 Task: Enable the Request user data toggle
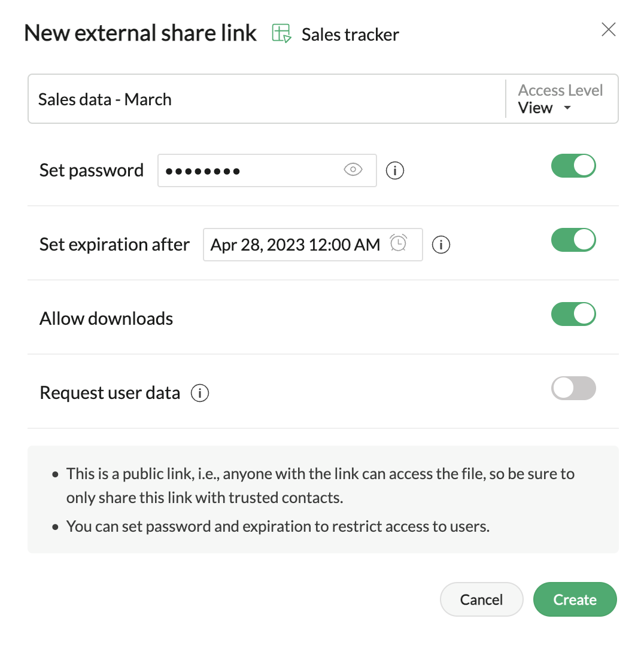(x=573, y=388)
